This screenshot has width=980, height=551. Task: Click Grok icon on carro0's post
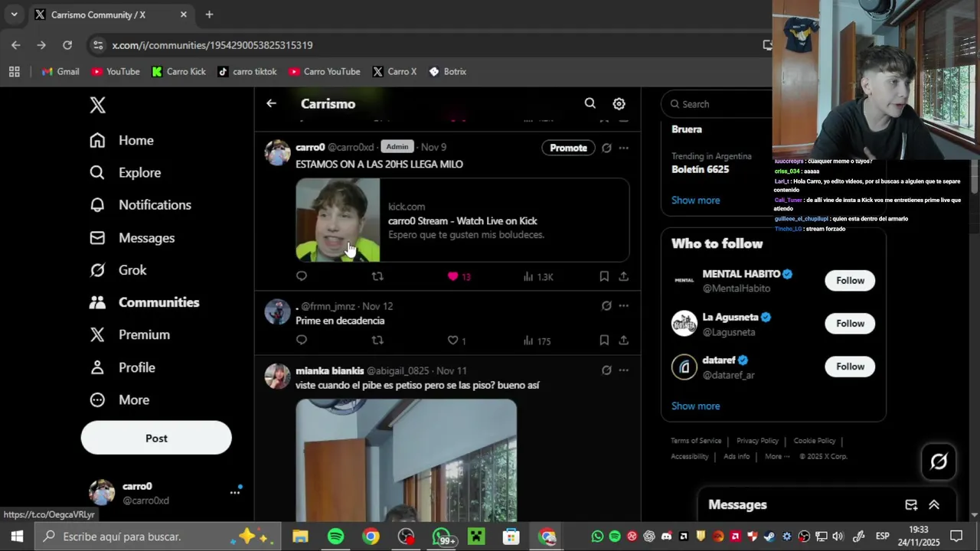(x=606, y=148)
